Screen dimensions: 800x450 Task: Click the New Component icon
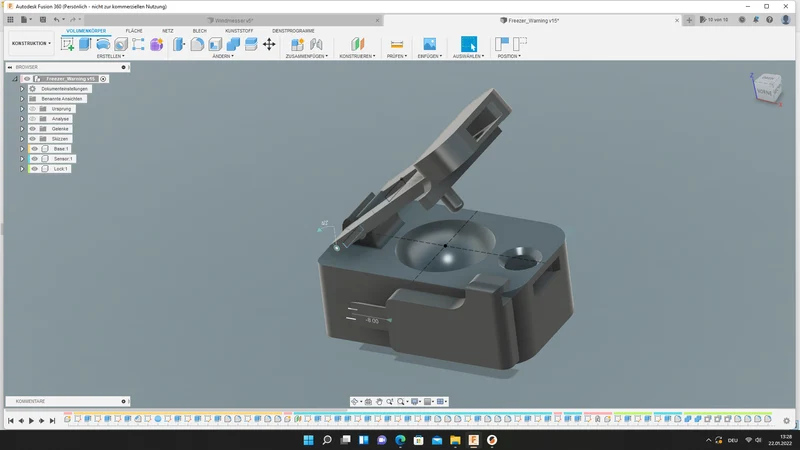[x=297, y=44]
